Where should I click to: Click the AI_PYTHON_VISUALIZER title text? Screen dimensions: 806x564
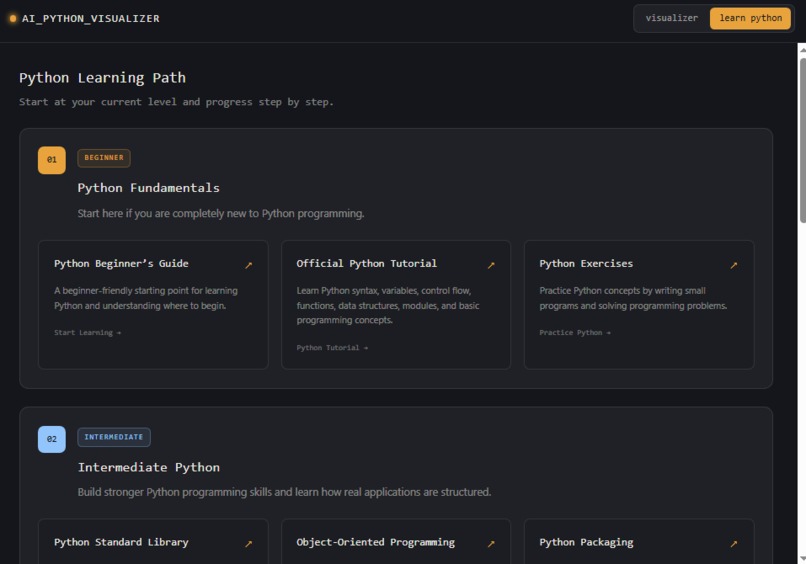[x=90, y=19]
